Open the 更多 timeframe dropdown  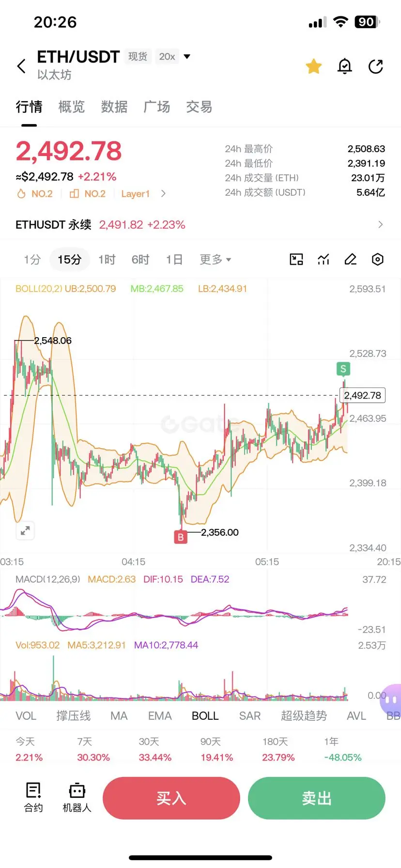point(216,260)
